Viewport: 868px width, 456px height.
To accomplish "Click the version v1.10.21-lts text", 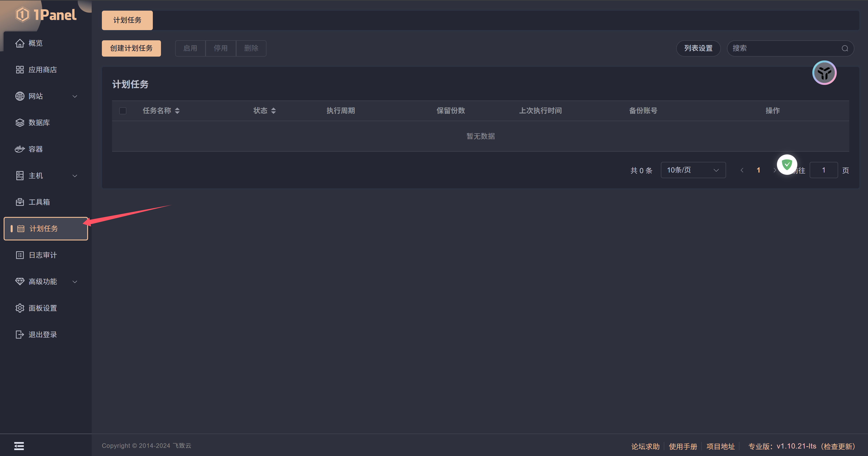I will click(796, 446).
